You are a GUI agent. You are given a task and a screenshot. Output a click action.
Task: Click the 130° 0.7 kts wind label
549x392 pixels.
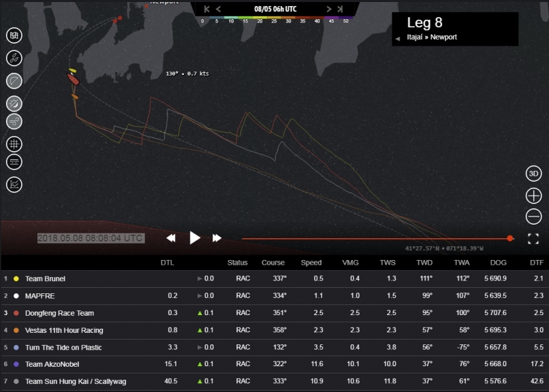click(187, 73)
